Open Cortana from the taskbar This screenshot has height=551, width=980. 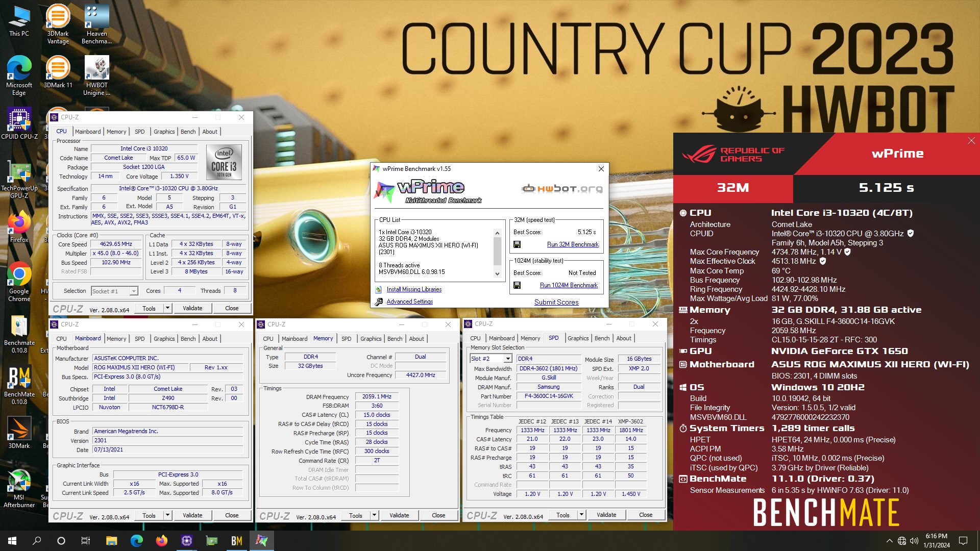61,541
